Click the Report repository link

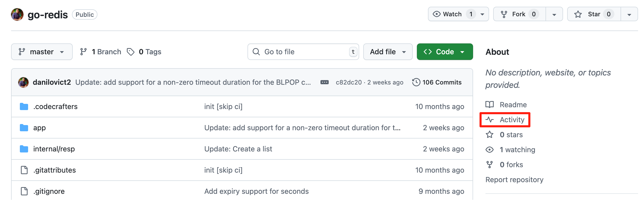tap(514, 180)
